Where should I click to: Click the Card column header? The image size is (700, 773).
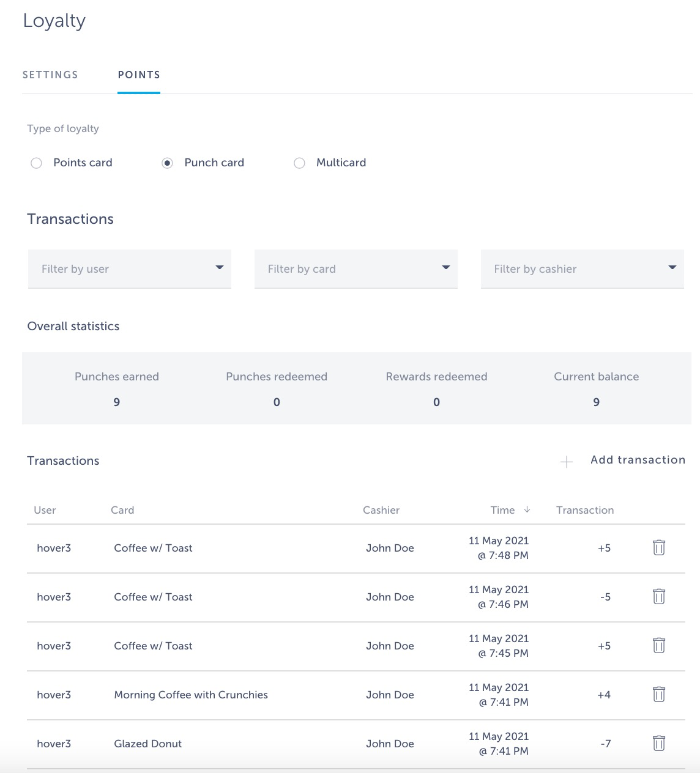122,510
